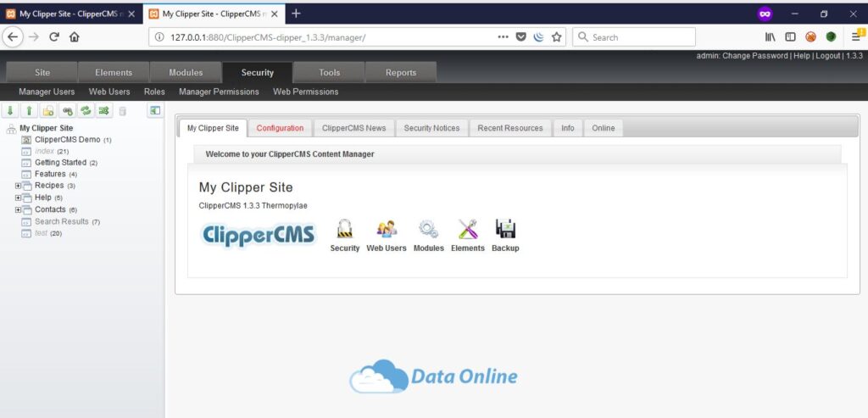Image resolution: width=868 pixels, height=418 pixels.
Task: Switch to the ClipperCMS News tab
Action: coord(353,128)
